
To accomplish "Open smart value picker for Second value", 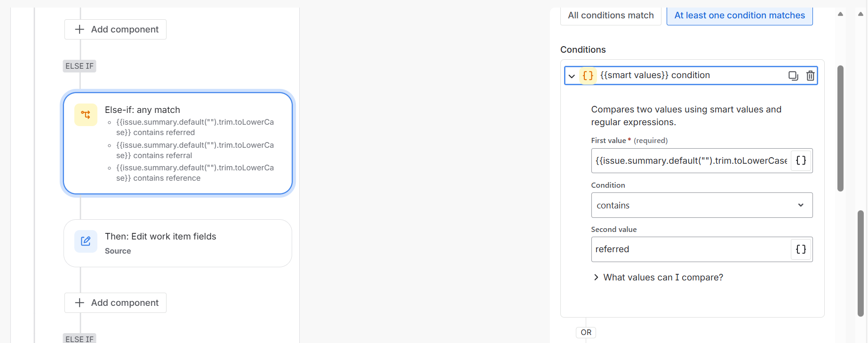I will pos(801,249).
